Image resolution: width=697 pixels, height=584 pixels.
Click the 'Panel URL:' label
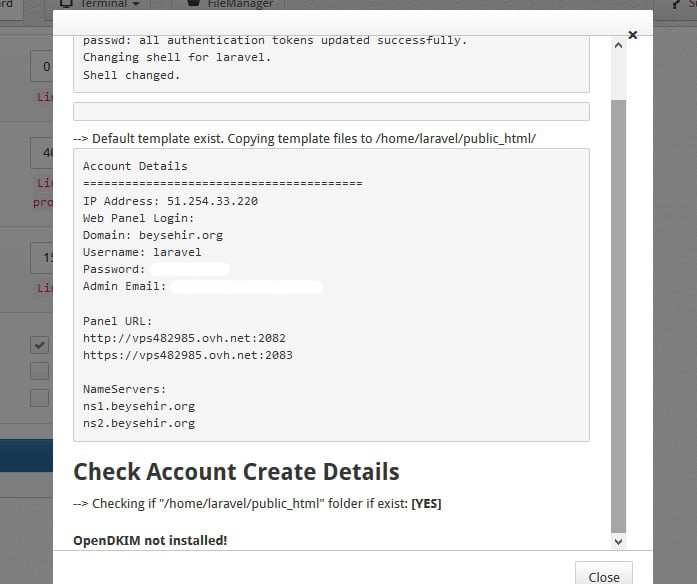pos(117,321)
